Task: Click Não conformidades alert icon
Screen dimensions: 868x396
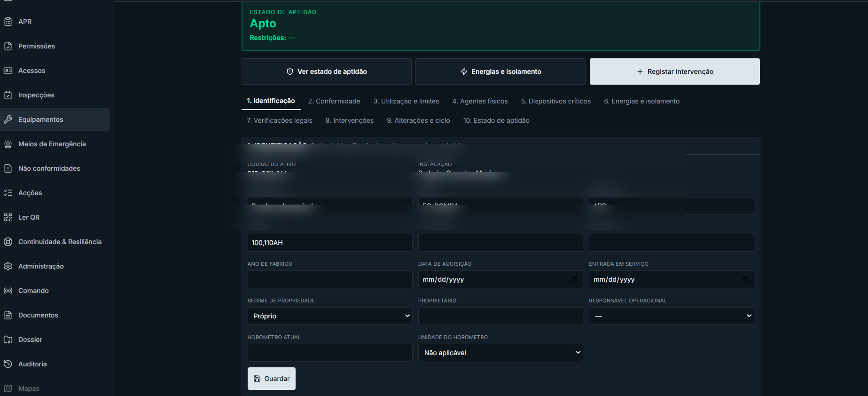Action: click(8, 168)
